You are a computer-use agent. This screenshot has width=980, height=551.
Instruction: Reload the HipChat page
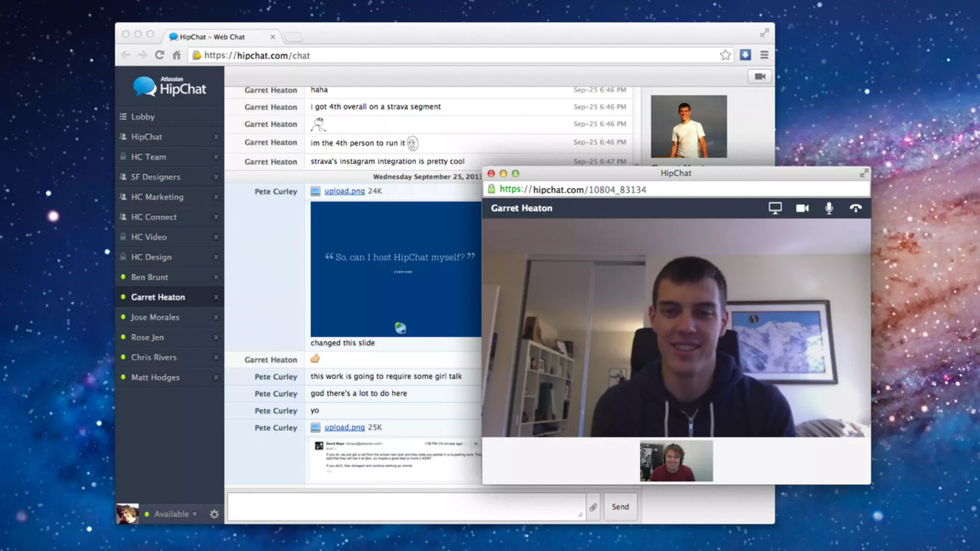159,55
